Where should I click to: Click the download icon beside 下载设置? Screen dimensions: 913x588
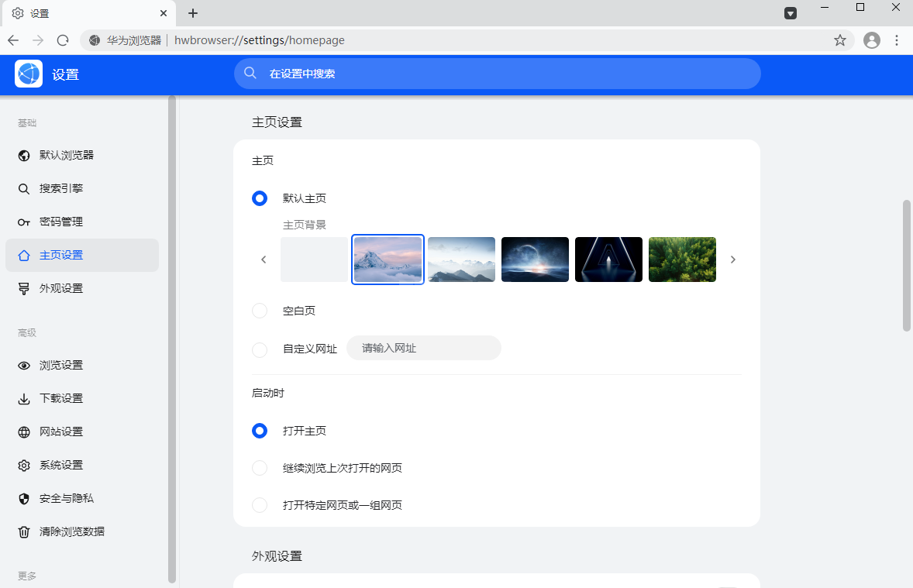[x=24, y=399]
